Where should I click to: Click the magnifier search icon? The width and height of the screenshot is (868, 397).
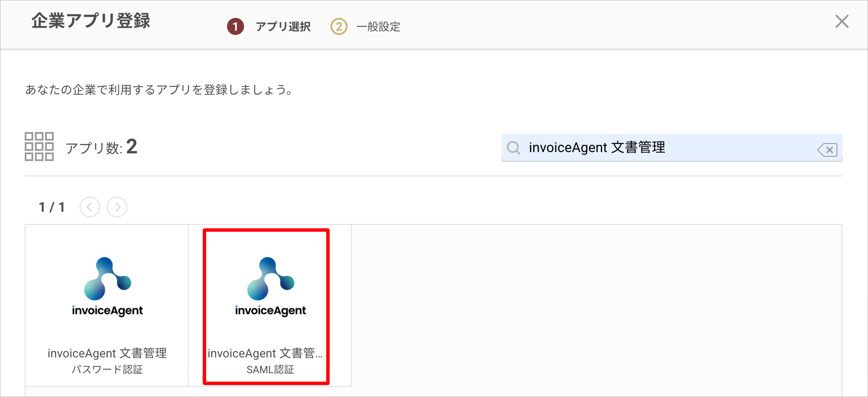point(514,148)
